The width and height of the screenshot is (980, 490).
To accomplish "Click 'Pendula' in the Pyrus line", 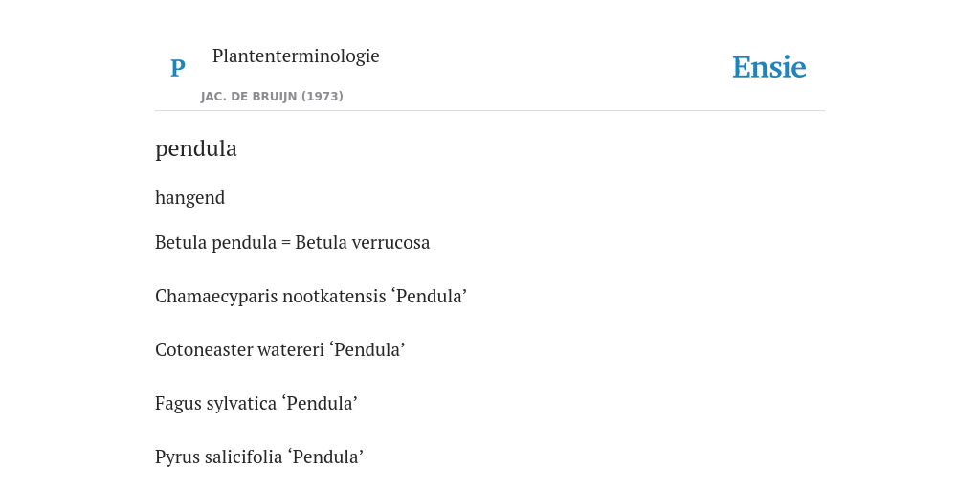I will click(x=325, y=457).
